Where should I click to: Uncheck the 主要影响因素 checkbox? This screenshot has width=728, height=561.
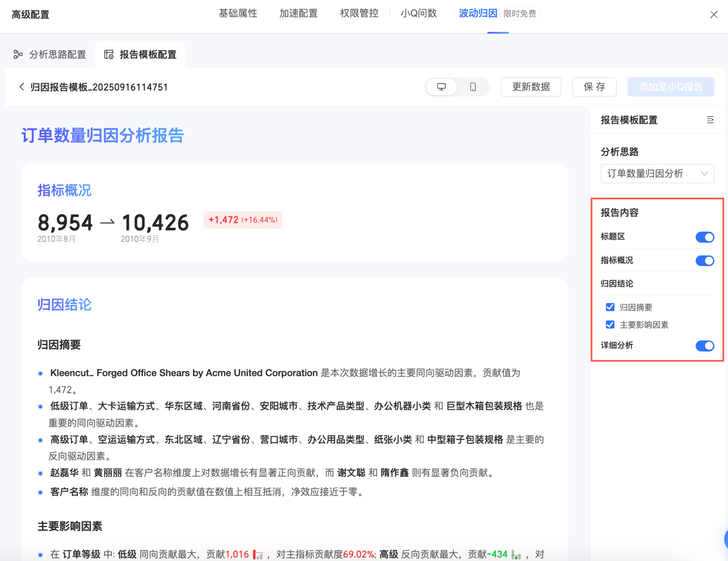[x=610, y=325]
